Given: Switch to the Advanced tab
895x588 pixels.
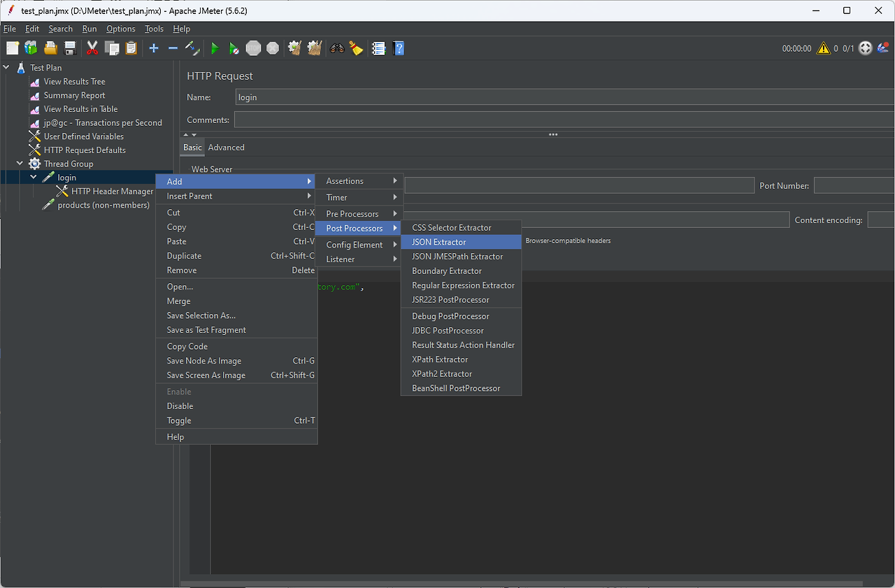Looking at the screenshot, I should click(226, 148).
